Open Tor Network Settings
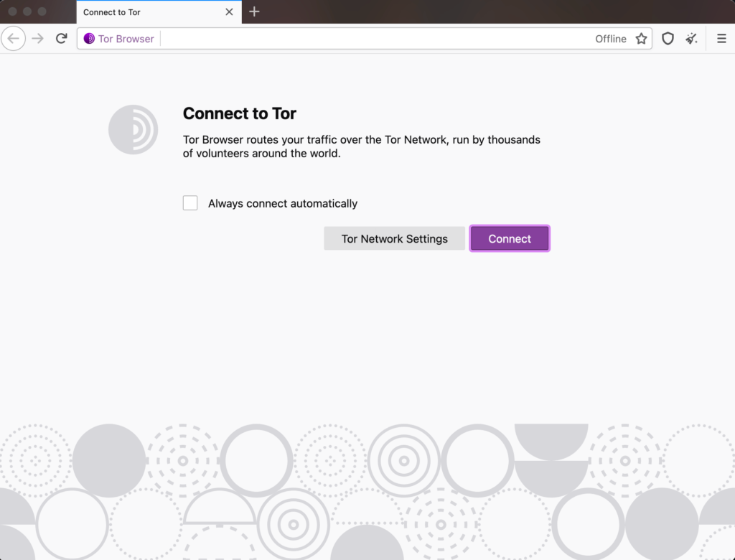 (394, 239)
